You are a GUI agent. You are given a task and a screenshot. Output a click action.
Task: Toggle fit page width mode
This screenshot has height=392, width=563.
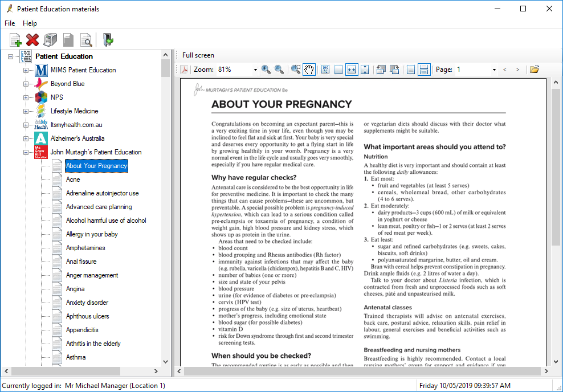click(352, 70)
